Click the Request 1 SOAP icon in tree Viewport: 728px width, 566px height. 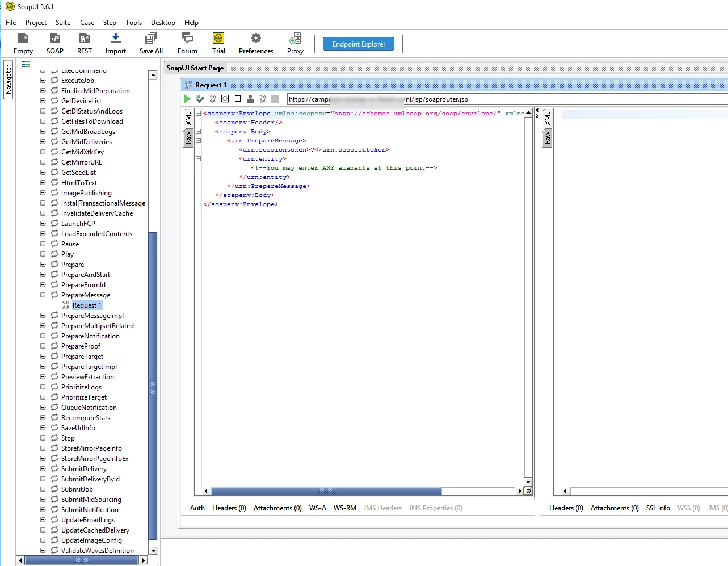click(66, 305)
